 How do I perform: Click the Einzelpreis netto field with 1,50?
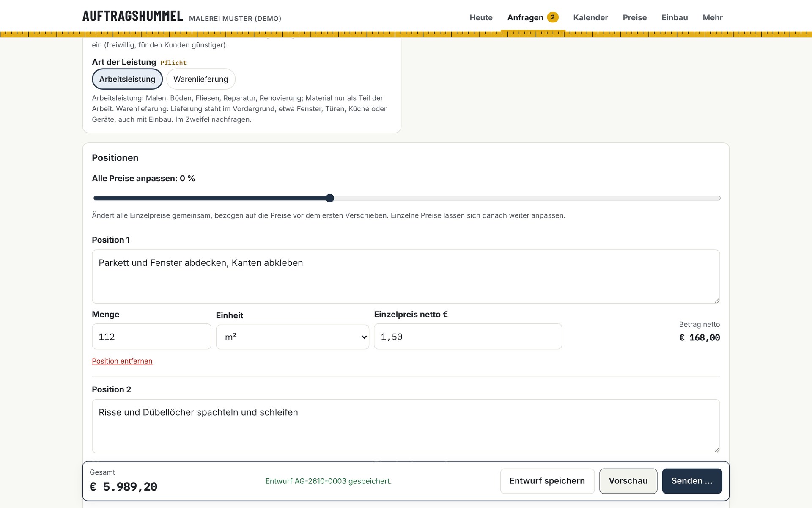coord(468,337)
